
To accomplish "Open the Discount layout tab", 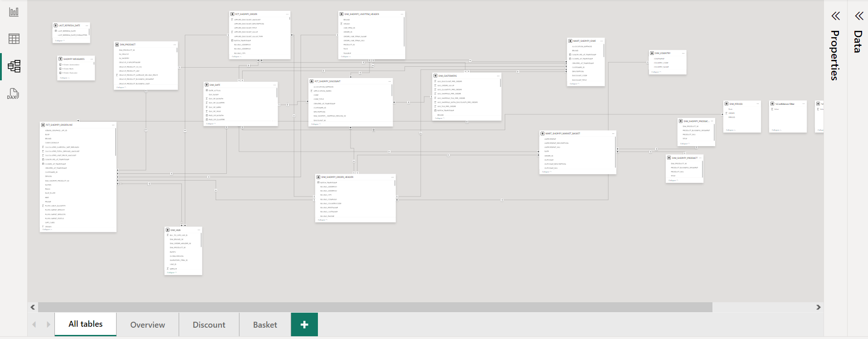I will pos(209,324).
